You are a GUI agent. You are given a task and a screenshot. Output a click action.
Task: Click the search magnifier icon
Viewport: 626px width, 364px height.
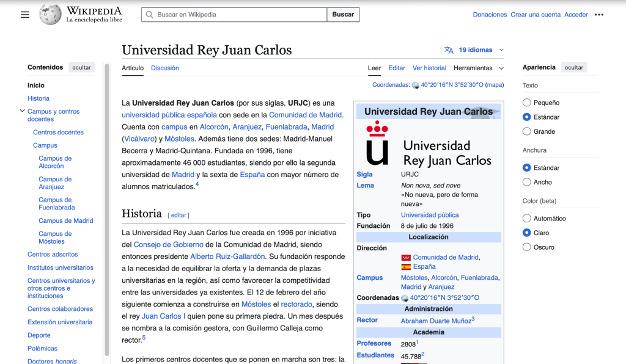[x=149, y=15]
